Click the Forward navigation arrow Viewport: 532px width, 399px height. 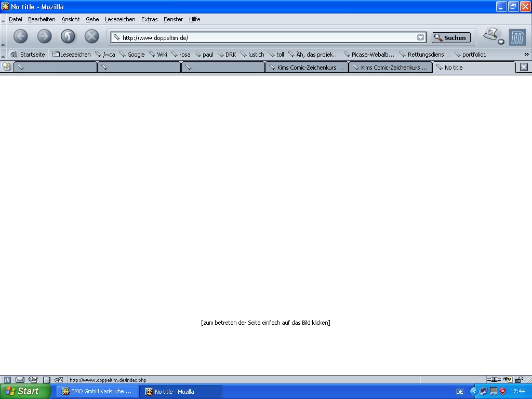click(45, 36)
